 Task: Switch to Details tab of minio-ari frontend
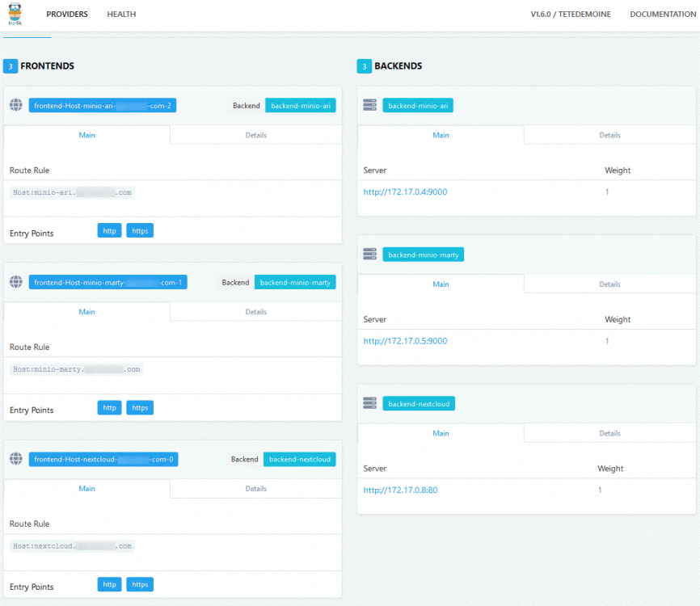[x=255, y=135]
